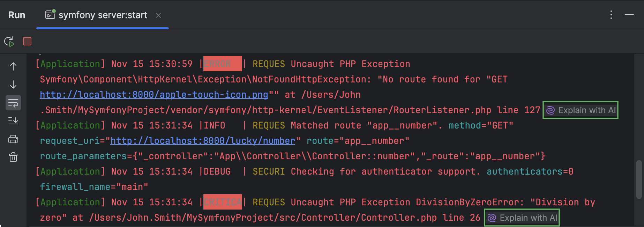Print the console output
Viewport: 644px width, 227px height.
[13, 139]
